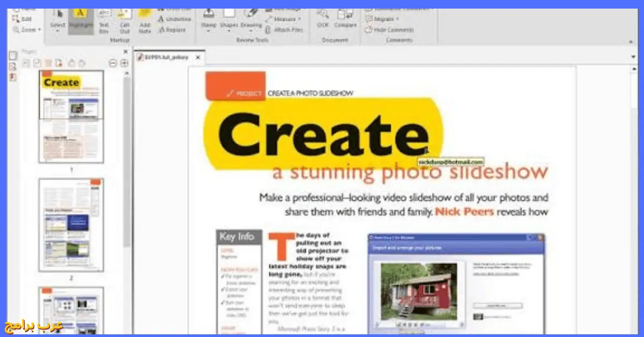This screenshot has width=644, height=337.
Task: Open page 2 thumbnail
Action: tap(71, 225)
